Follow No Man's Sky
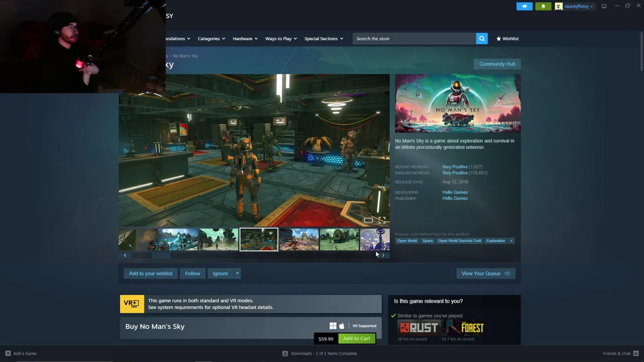 pyautogui.click(x=193, y=274)
